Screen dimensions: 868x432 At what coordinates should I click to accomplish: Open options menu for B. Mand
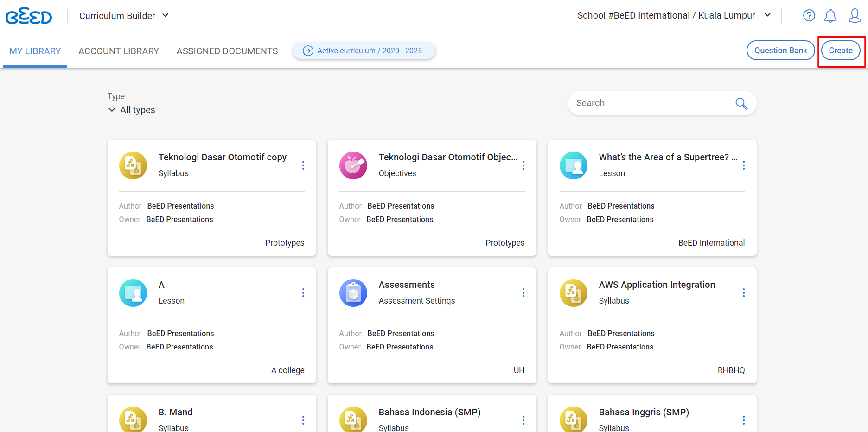[303, 420]
